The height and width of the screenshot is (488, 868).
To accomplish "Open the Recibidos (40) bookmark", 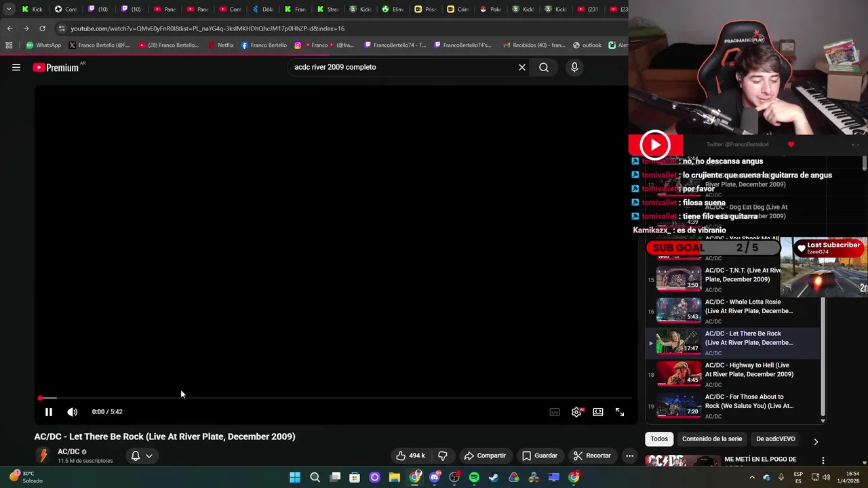I will click(534, 45).
